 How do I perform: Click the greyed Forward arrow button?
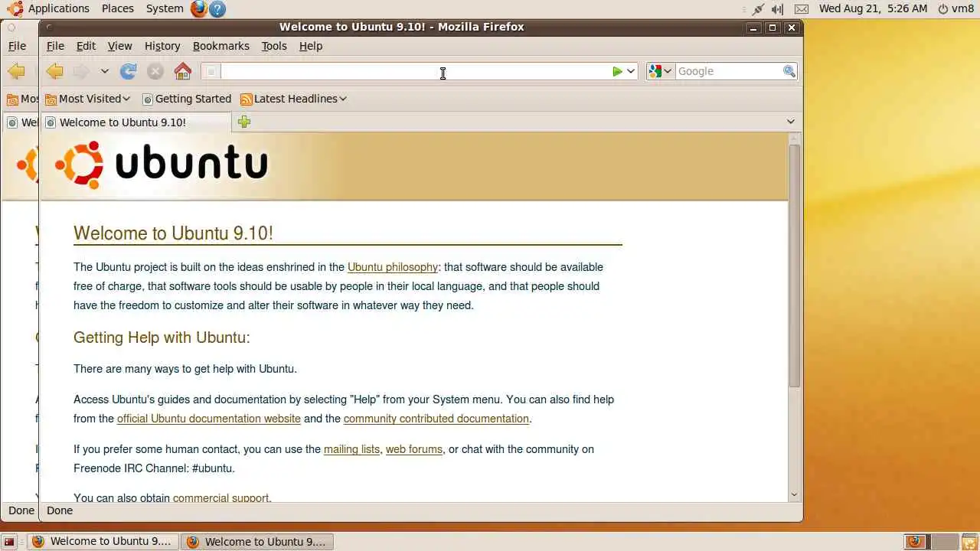(x=80, y=71)
